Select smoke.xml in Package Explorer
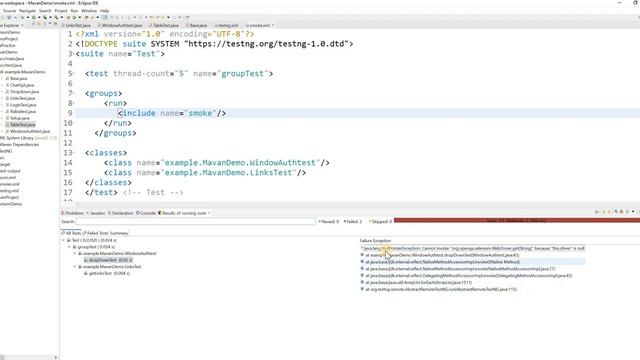The height and width of the screenshot is (360, 640). tap(9, 184)
